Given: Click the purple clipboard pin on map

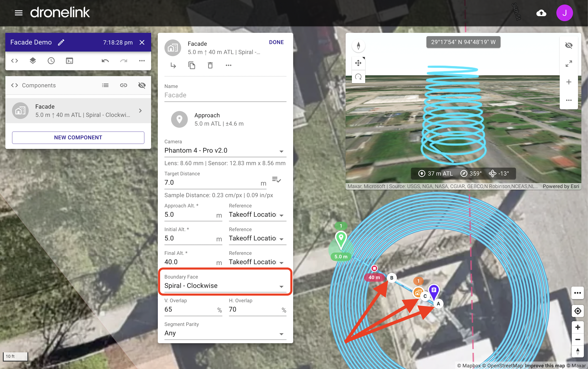Looking at the screenshot, I should [x=434, y=291].
